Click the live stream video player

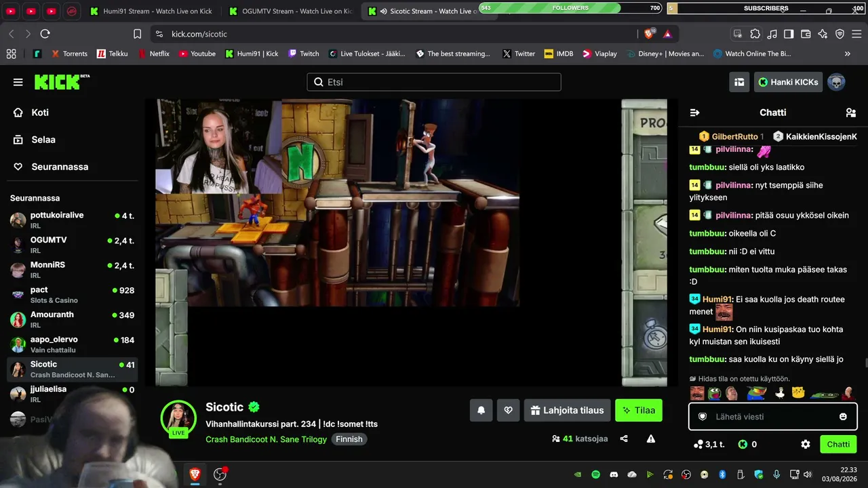pyautogui.click(x=411, y=243)
